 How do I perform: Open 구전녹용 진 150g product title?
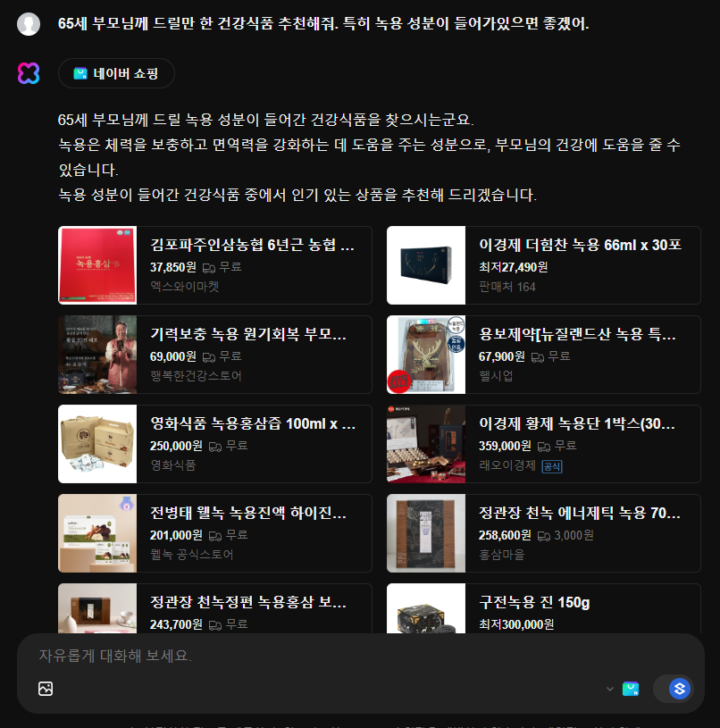534,602
